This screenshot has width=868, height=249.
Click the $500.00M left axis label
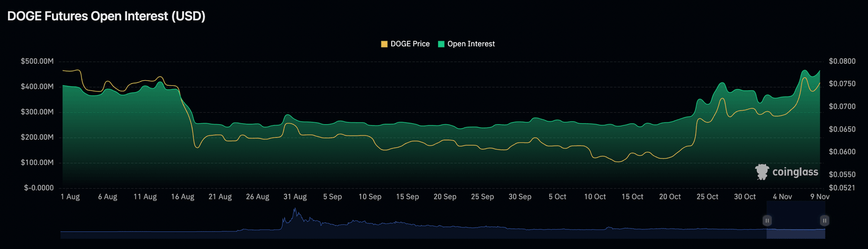click(x=38, y=61)
